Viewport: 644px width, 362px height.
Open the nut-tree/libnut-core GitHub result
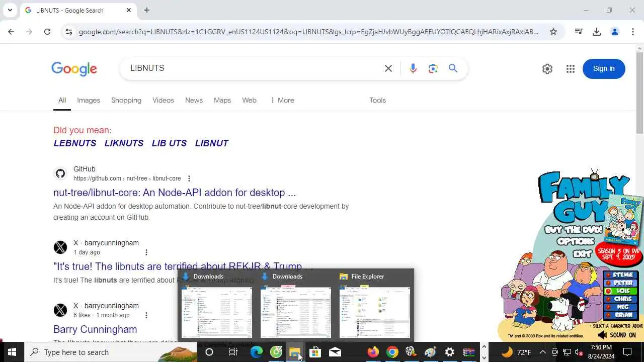pyautogui.click(x=175, y=193)
